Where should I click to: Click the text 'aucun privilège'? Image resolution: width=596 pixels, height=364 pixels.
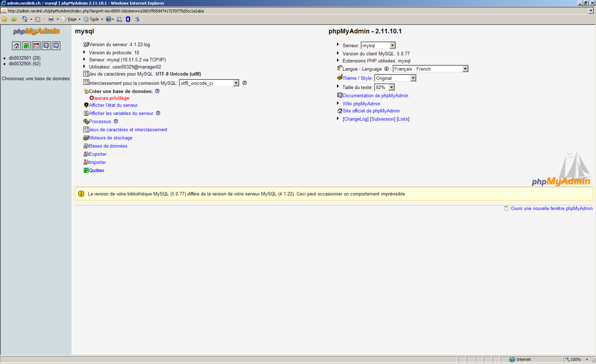pyautogui.click(x=112, y=98)
